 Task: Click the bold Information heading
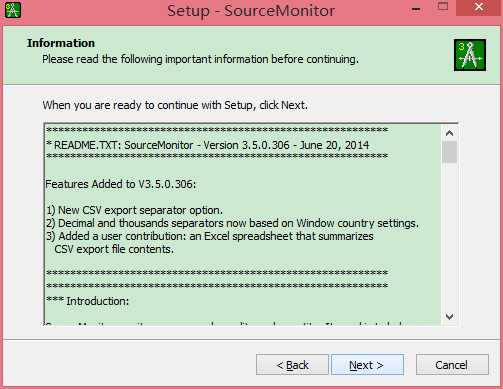pyautogui.click(x=61, y=43)
